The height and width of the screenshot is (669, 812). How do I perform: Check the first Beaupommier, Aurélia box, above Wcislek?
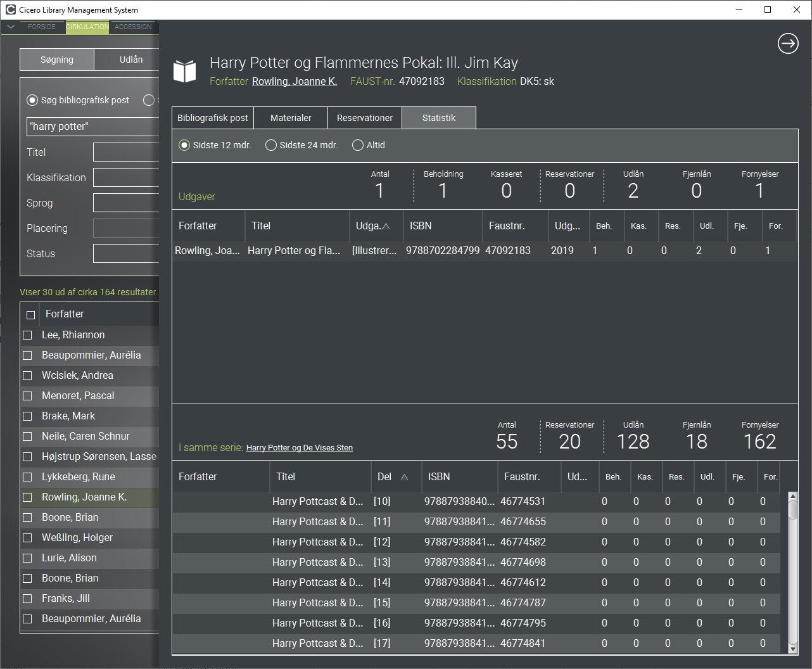tap(27, 355)
